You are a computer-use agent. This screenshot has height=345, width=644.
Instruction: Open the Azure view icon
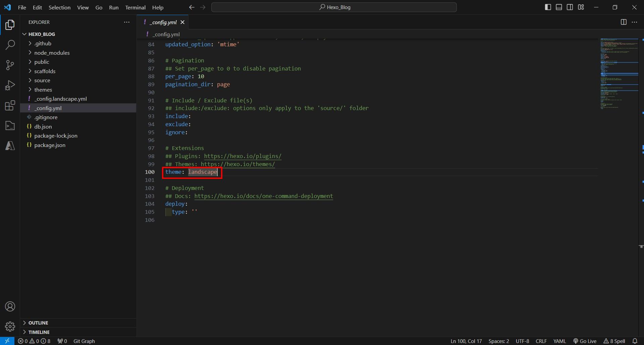10,146
